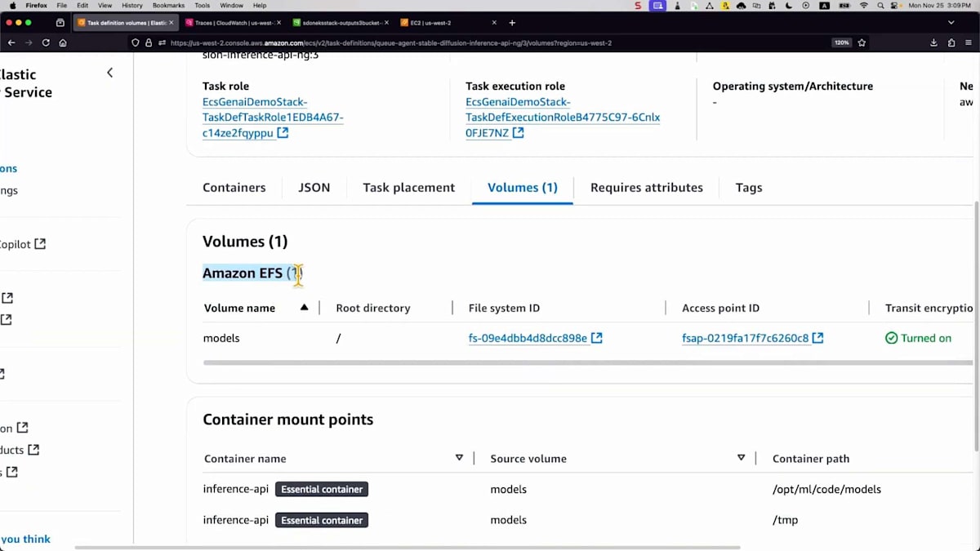Switch to the Requires attributes tab
This screenshot has height=551, width=980.
(x=647, y=187)
